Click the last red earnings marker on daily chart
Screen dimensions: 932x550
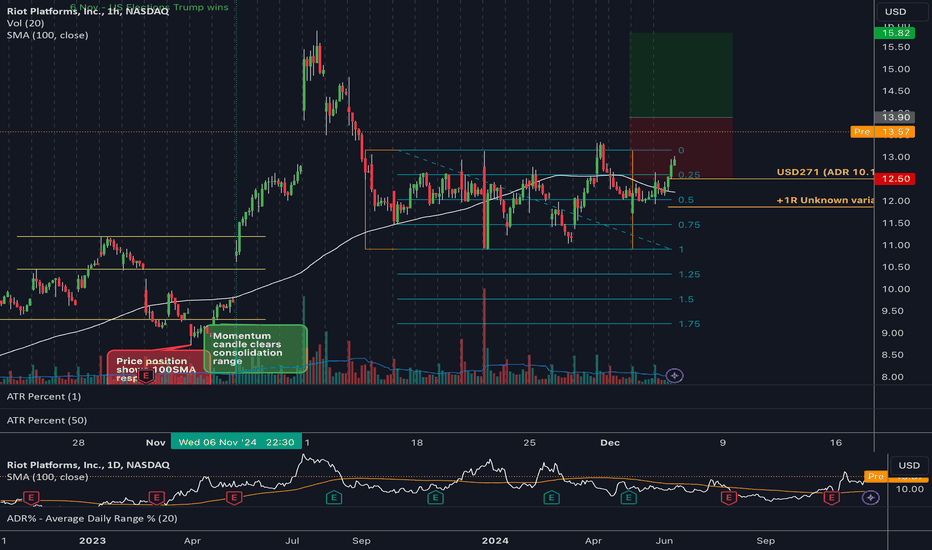tap(832, 497)
